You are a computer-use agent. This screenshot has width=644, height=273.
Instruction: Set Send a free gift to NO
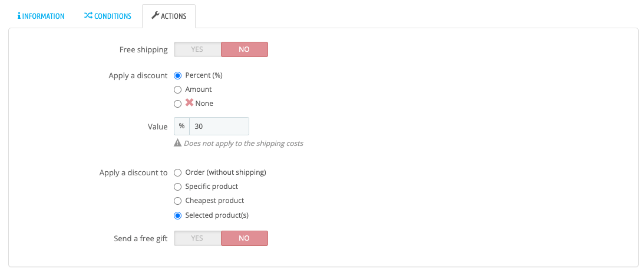pos(244,238)
